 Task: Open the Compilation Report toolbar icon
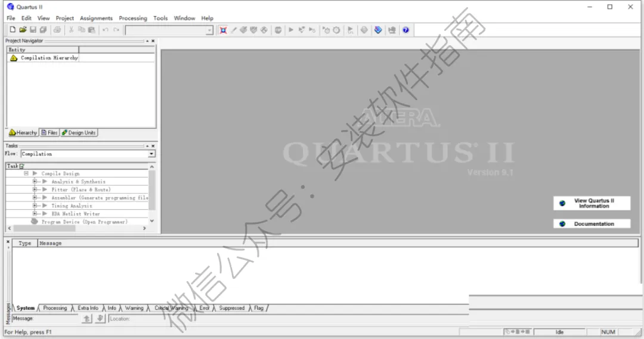click(x=364, y=30)
